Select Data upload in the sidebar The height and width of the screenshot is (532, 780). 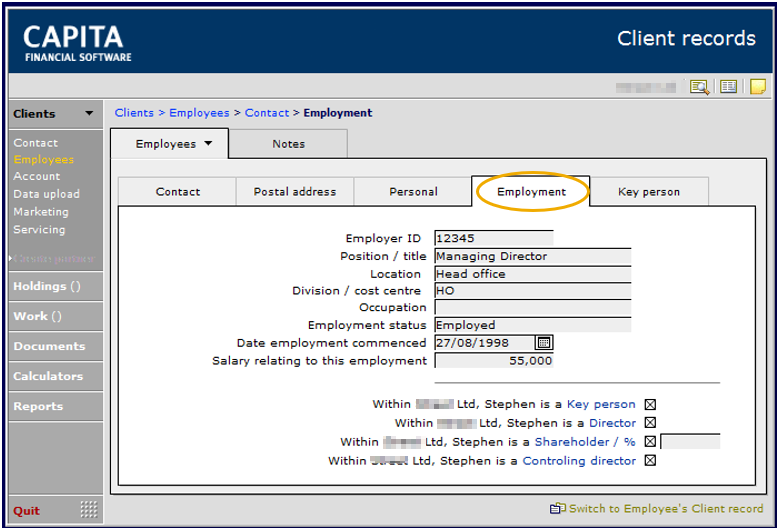tap(47, 194)
